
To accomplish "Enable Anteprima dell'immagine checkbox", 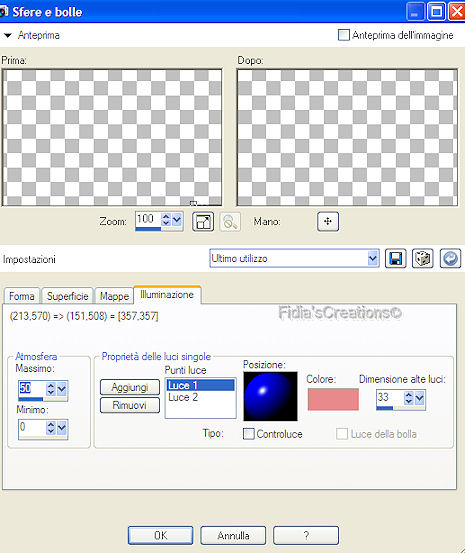I will (x=343, y=35).
